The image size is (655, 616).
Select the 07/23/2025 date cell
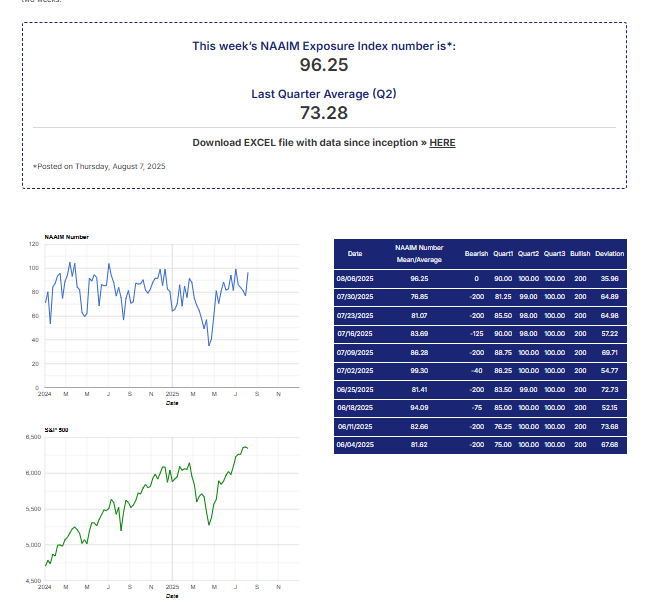[x=355, y=316]
